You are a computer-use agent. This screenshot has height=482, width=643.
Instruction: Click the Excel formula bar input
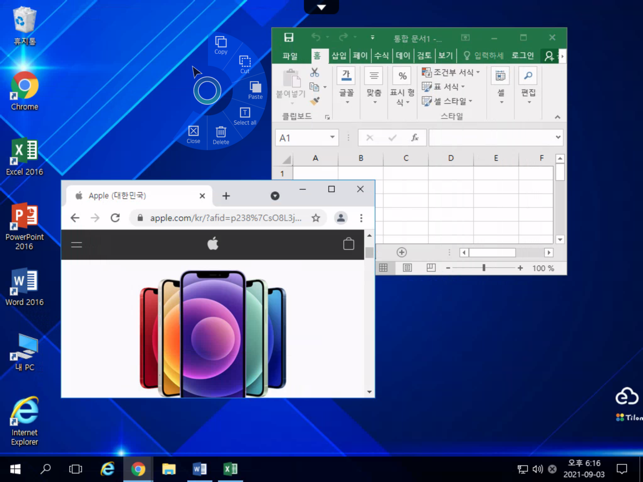491,137
